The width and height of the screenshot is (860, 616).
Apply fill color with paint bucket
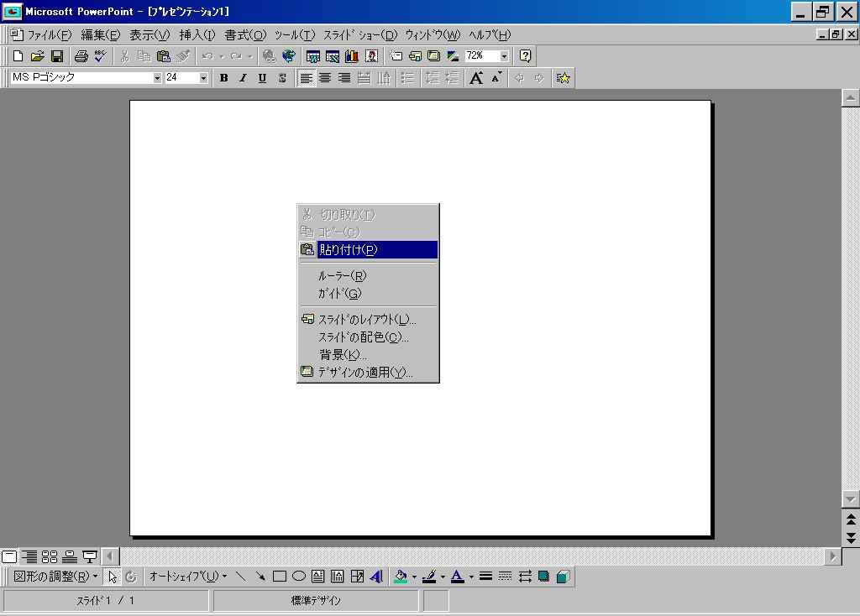[x=401, y=577]
